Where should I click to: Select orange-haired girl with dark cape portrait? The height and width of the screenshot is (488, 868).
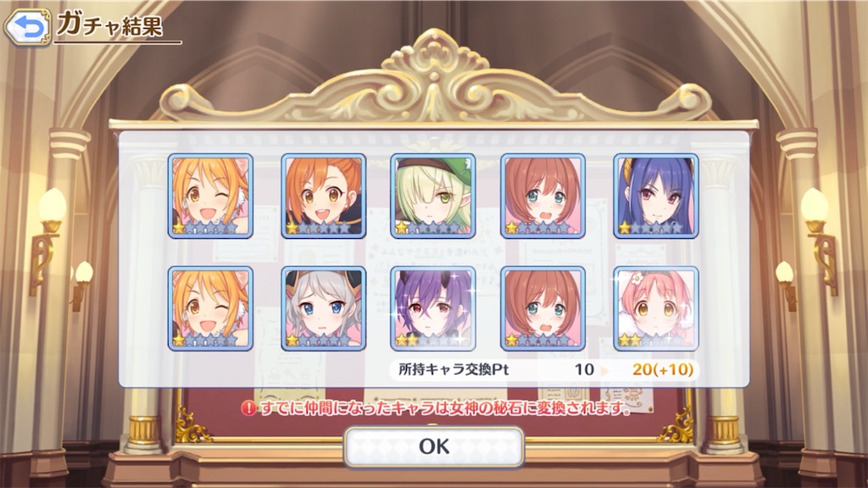tap(323, 196)
